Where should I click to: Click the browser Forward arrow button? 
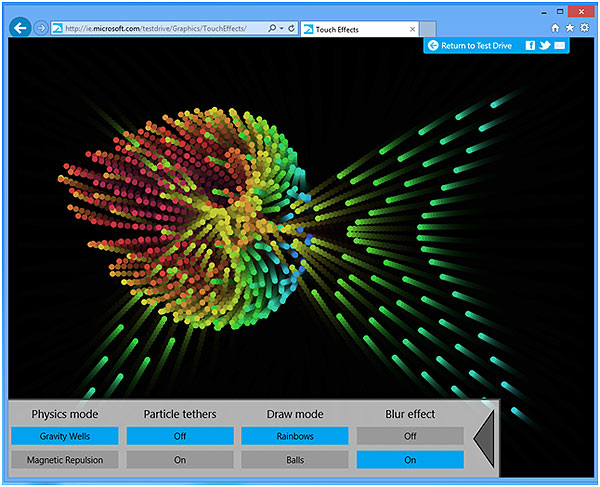(x=40, y=28)
